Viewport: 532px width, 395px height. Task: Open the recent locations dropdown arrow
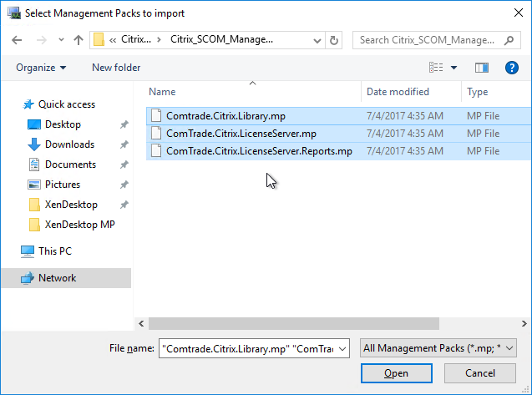pyautogui.click(x=61, y=40)
